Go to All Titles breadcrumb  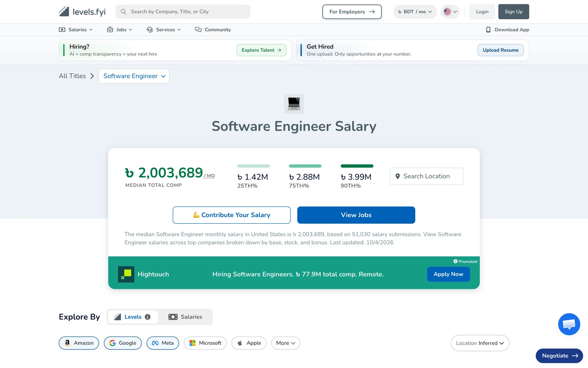[72, 76]
